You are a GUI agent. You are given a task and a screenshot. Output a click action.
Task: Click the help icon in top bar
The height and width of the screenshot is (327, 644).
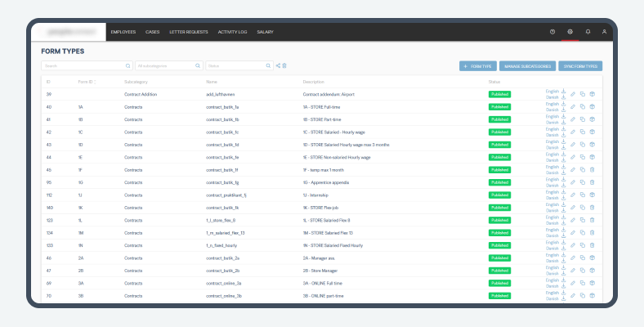click(x=552, y=32)
